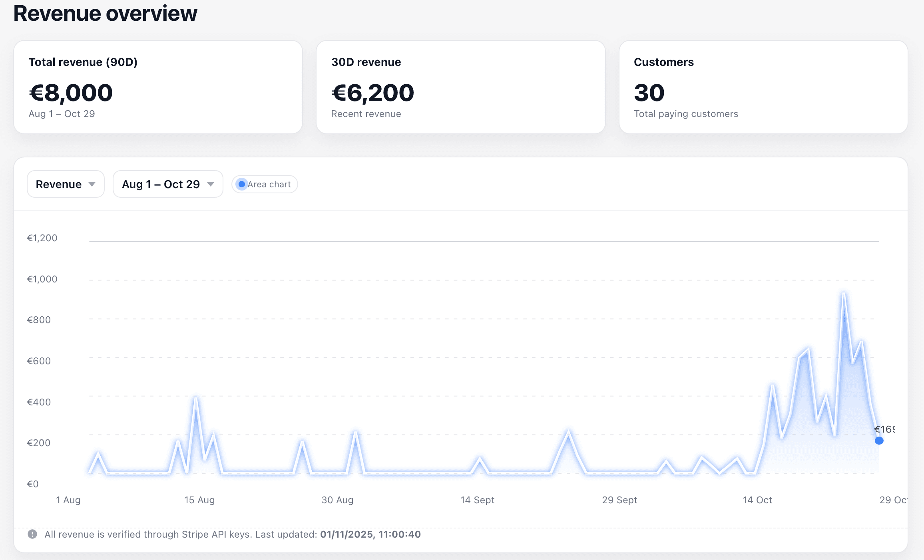Screen dimensions: 924x560
Task: Open the Revenue metric dropdown
Action: pyautogui.click(x=65, y=184)
